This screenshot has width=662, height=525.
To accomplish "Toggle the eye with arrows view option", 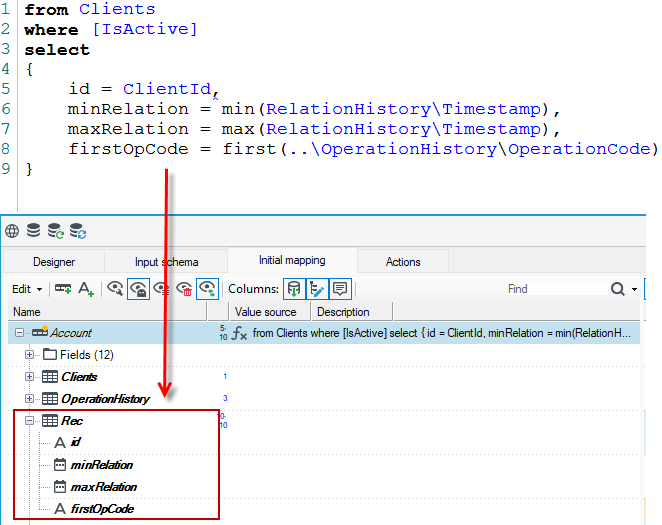I will 207,289.
